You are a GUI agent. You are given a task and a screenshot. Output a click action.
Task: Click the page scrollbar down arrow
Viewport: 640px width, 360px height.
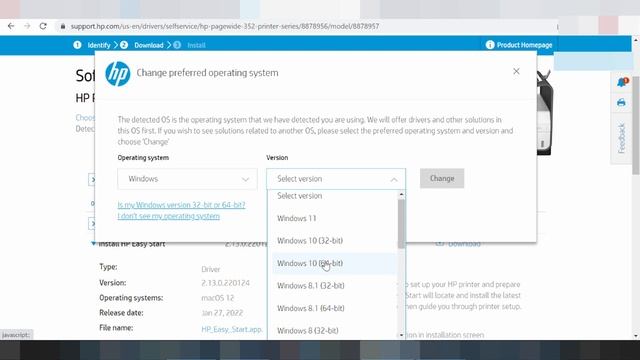click(x=636, y=336)
